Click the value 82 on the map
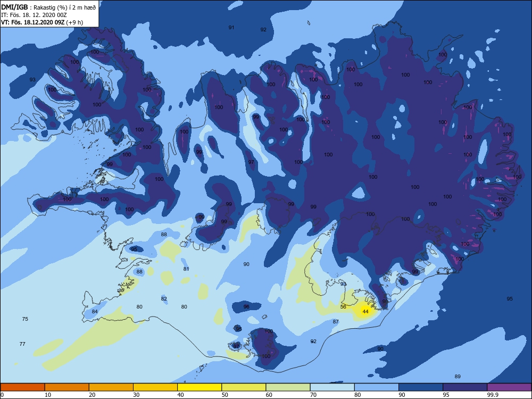The image size is (532, 399). tap(164, 299)
